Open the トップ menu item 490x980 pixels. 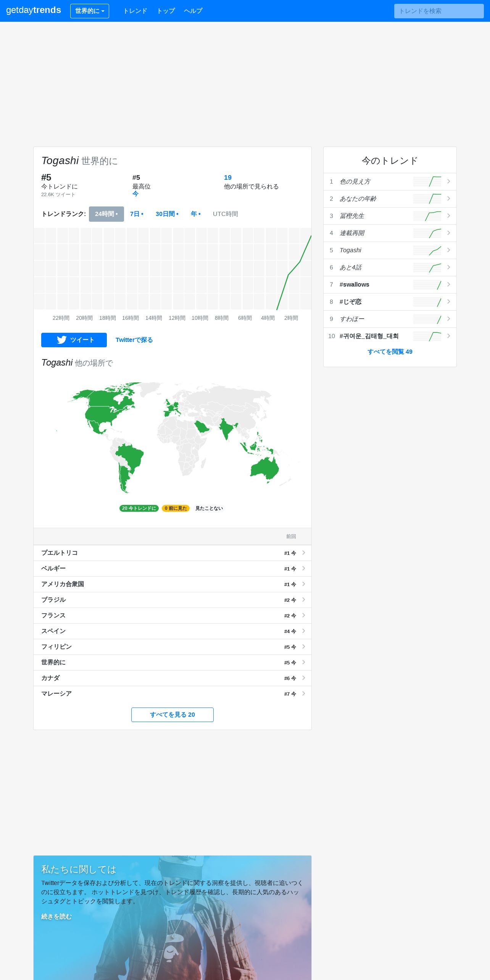tap(166, 11)
